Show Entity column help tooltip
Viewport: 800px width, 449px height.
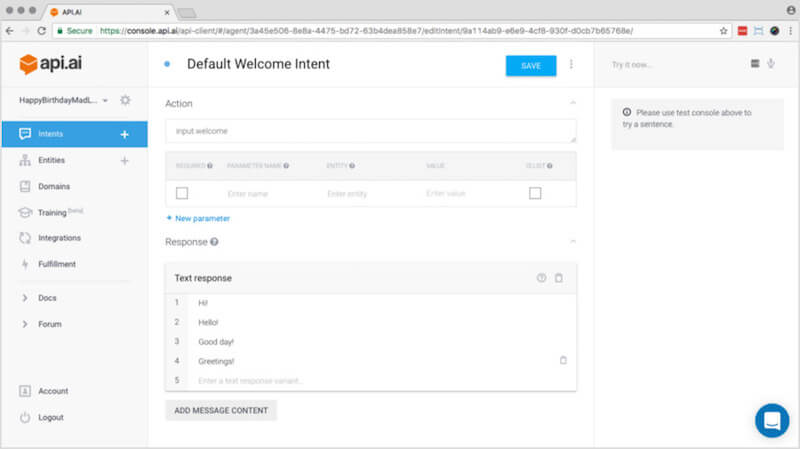(352, 166)
